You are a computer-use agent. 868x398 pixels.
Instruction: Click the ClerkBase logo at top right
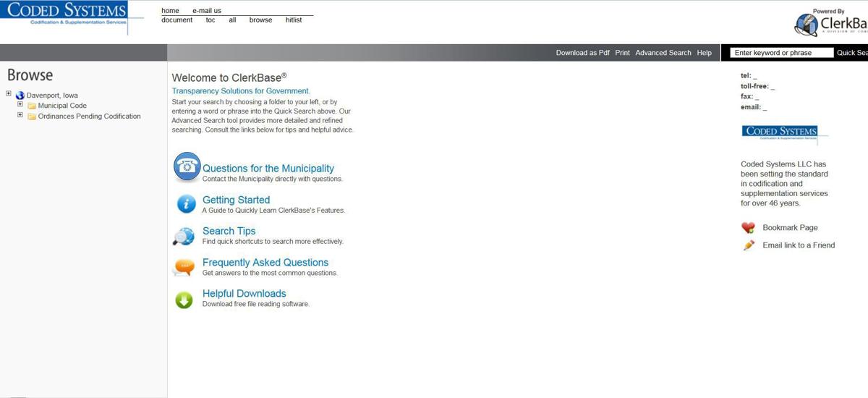[x=830, y=23]
